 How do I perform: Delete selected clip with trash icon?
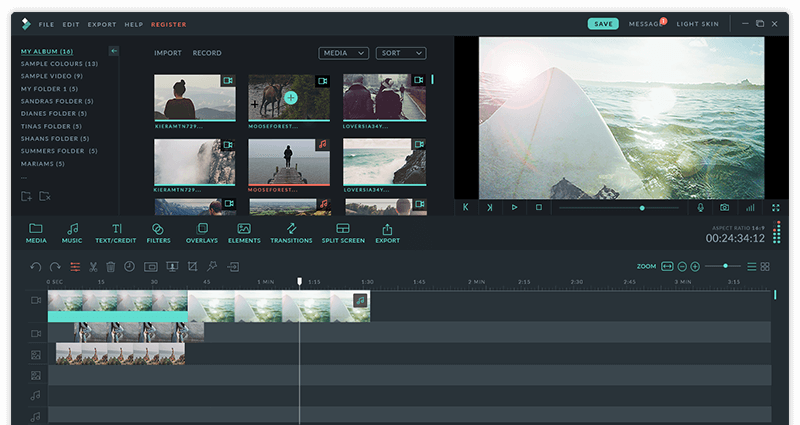tap(111, 267)
